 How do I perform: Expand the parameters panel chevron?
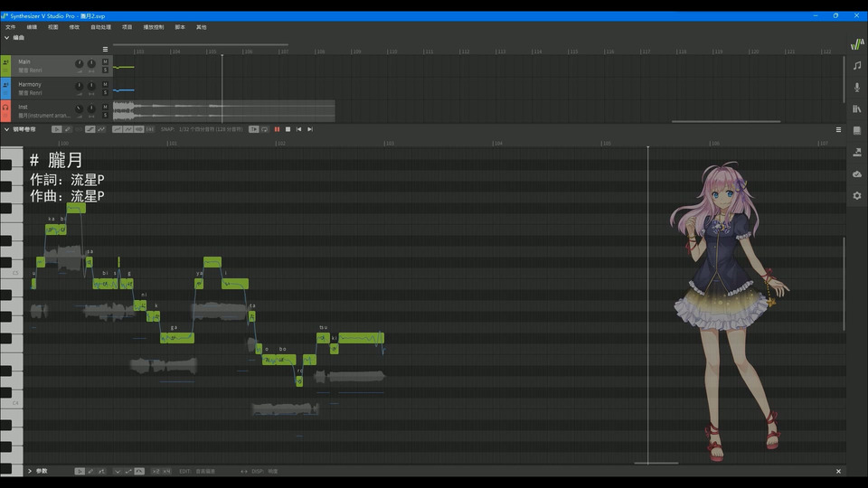click(x=30, y=472)
